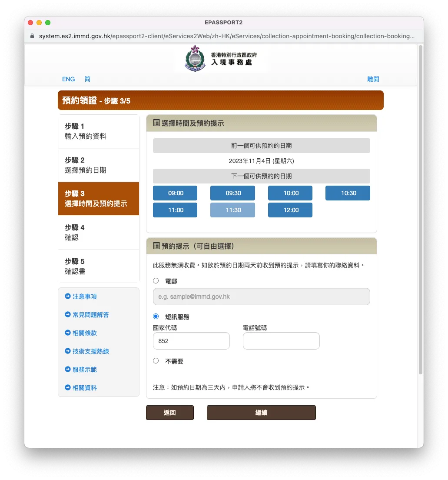Image resolution: width=448 pixels, height=480 pixels.
Task: Click arrow icon beside 技術支援熱線
Action: [68, 351]
